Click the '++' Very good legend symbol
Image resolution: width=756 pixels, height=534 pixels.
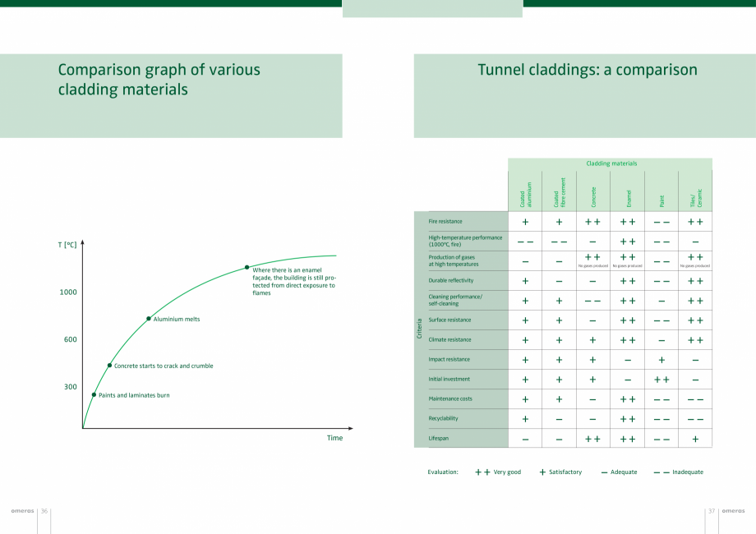click(x=482, y=472)
